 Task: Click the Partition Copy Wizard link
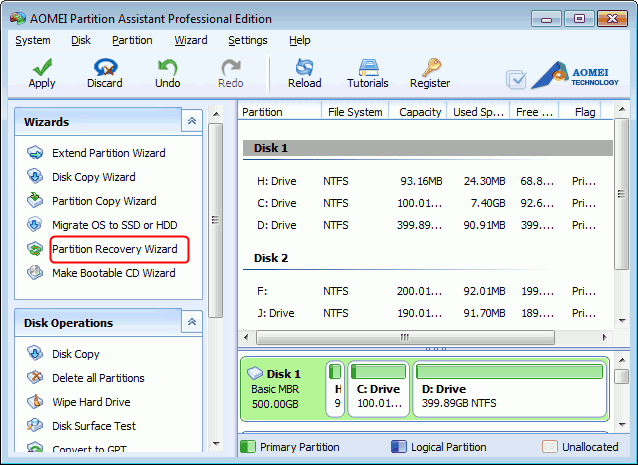(x=104, y=201)
